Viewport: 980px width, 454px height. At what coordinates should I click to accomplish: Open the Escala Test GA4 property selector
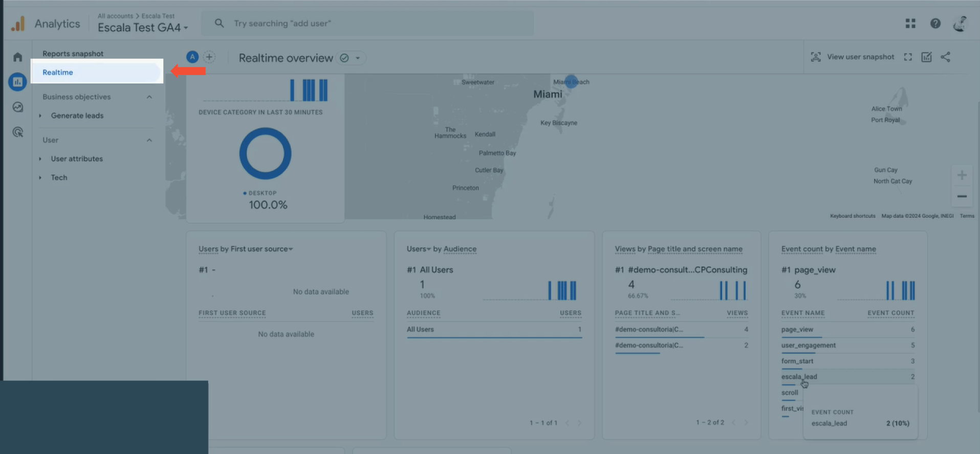(143, 28)
